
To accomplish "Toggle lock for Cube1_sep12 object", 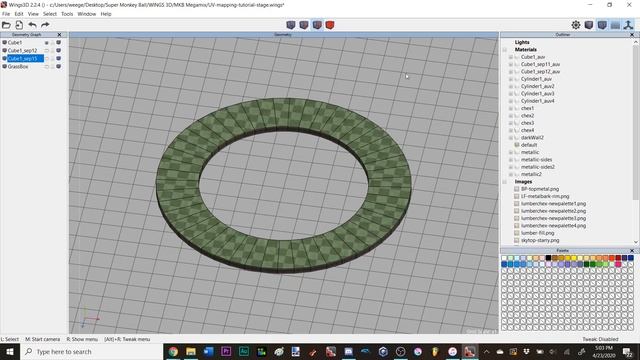I will coord(52,51).
